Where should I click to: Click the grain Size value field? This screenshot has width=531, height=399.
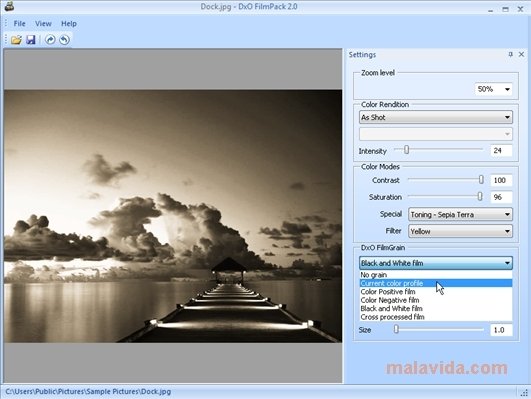coord(501,330)
